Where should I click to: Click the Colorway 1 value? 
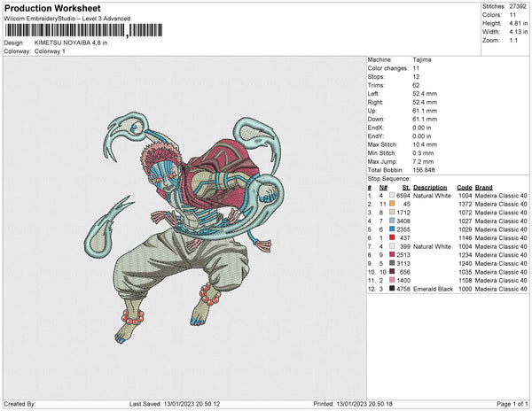[50, 51]
